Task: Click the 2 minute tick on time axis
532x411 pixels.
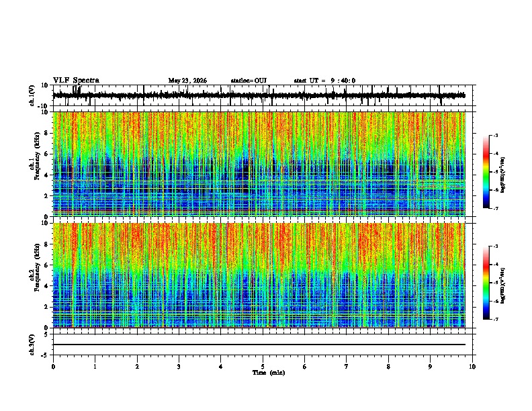Action: [137, 367]
